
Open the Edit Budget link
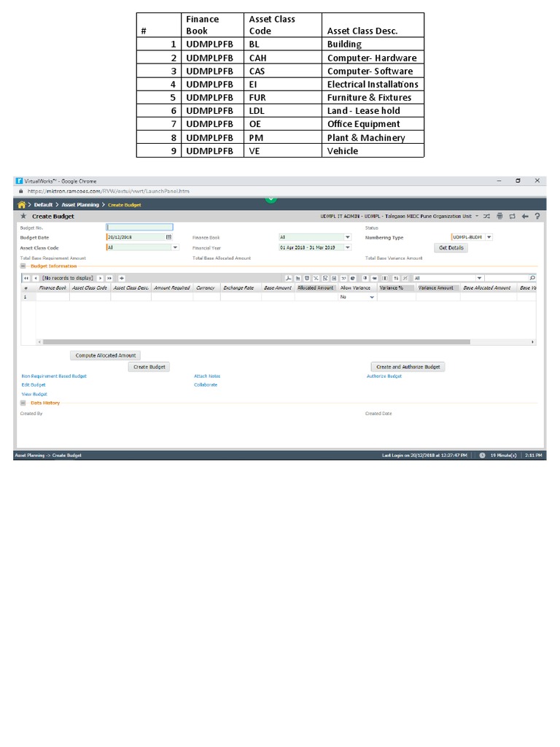coord(34,384)
